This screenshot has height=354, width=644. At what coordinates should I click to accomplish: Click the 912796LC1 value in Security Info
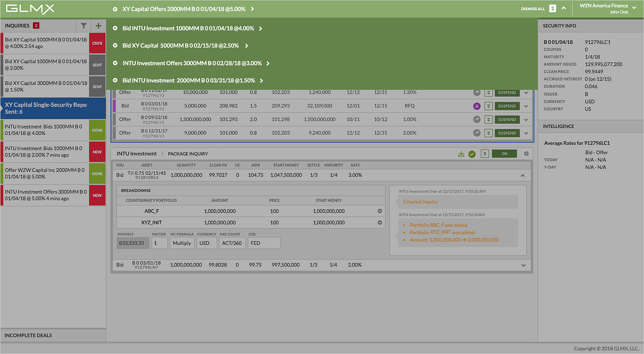(598, 42)
